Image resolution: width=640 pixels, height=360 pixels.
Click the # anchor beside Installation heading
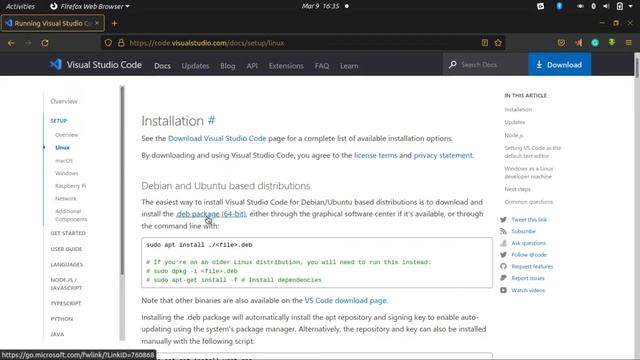click(x=211, y=120)
